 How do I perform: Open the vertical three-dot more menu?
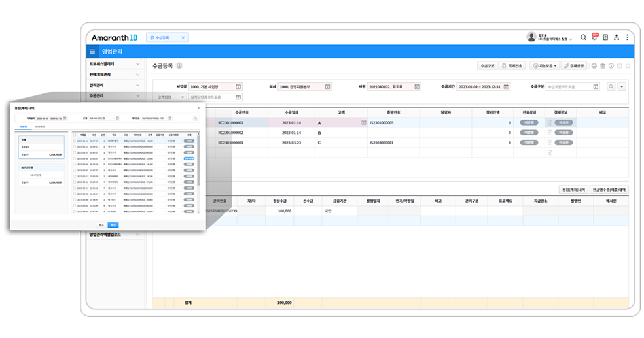coord(627,37)
